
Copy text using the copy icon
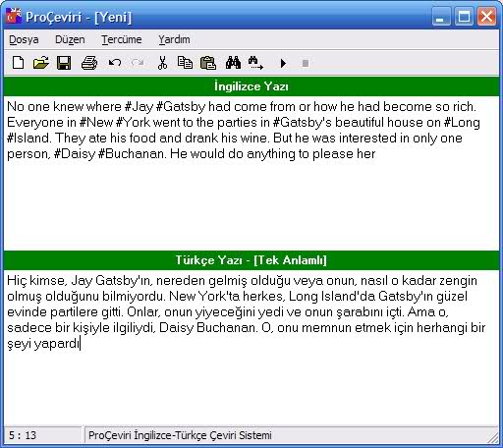(185, 63)
